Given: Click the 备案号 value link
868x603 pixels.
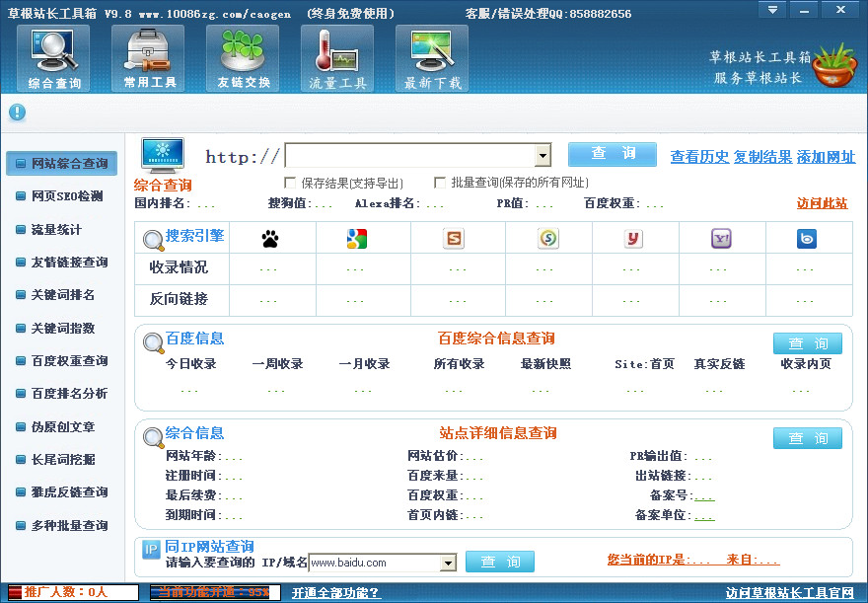Looking at the screenshot, I should [x=704, y=496].
